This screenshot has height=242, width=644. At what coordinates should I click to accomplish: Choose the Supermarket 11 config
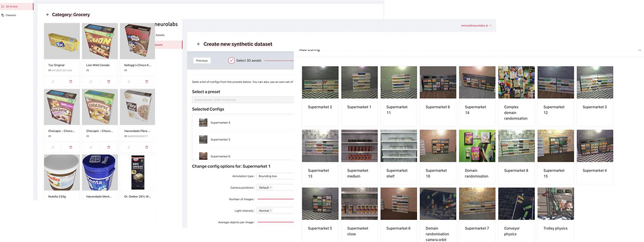pyautogui.click(x=399, y=96)
